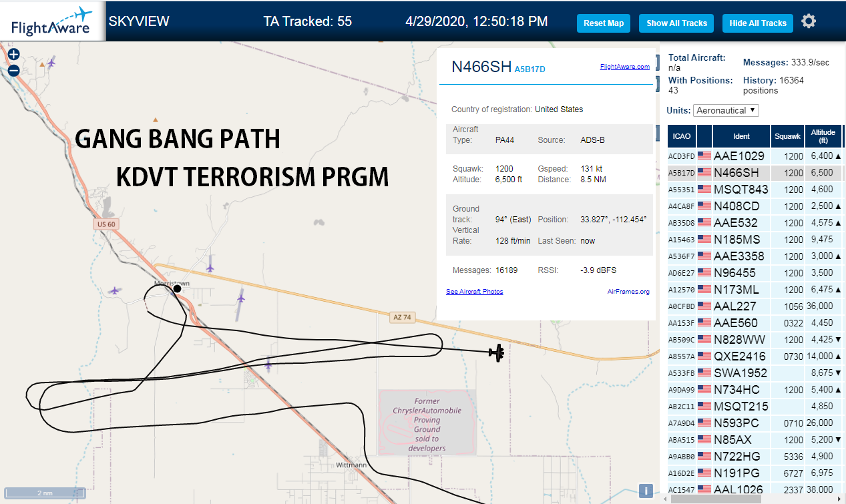846x504 pixels.
Task: Open the AirFrames.org link
Action: pyautogui.click(x=628, y=292)
